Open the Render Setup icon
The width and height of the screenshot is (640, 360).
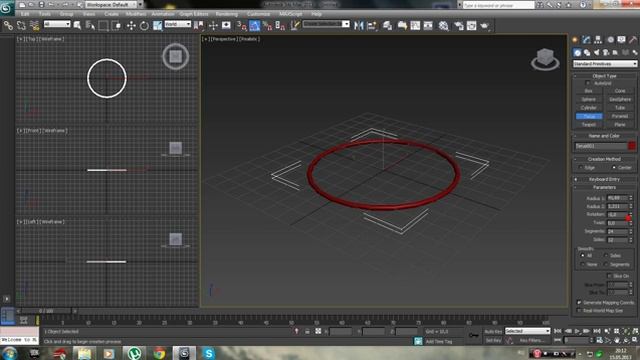coord(459,26)
